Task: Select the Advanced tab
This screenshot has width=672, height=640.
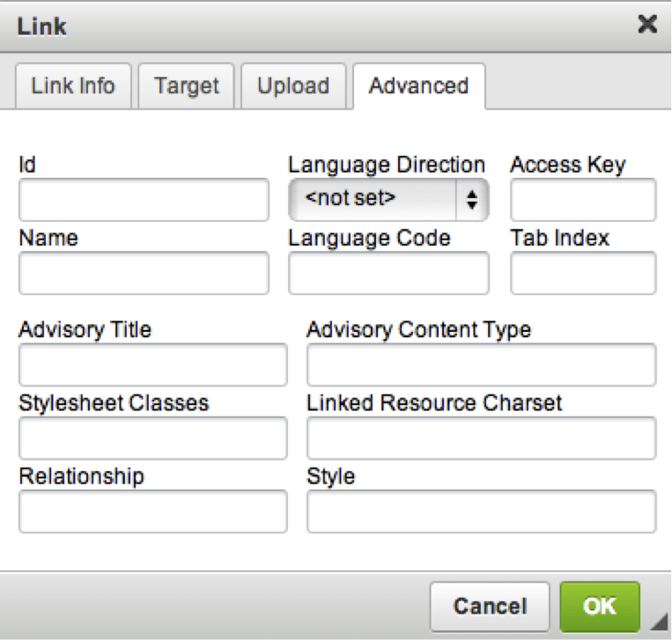Action: point(419,86)
